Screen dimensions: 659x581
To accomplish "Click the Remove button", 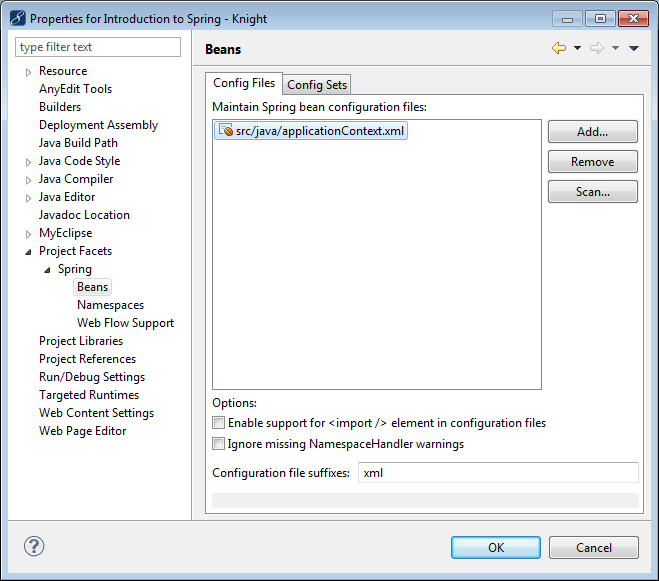I will click(592, 162).
